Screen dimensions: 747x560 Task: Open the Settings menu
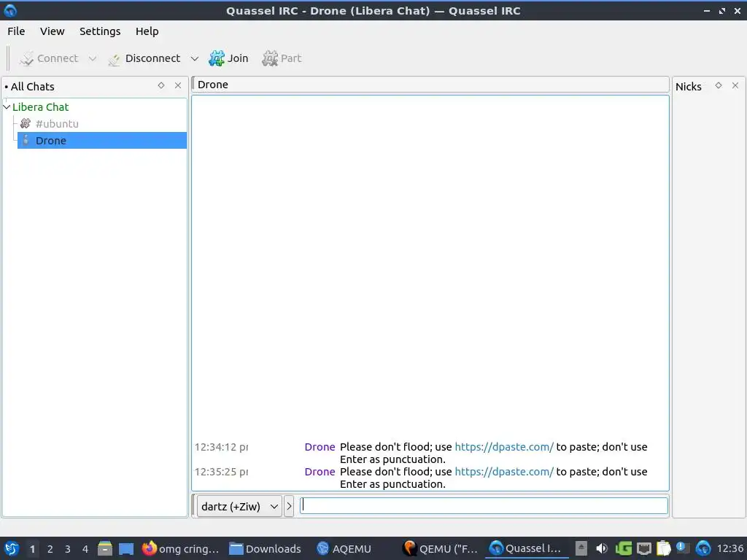tap(99, 31)
